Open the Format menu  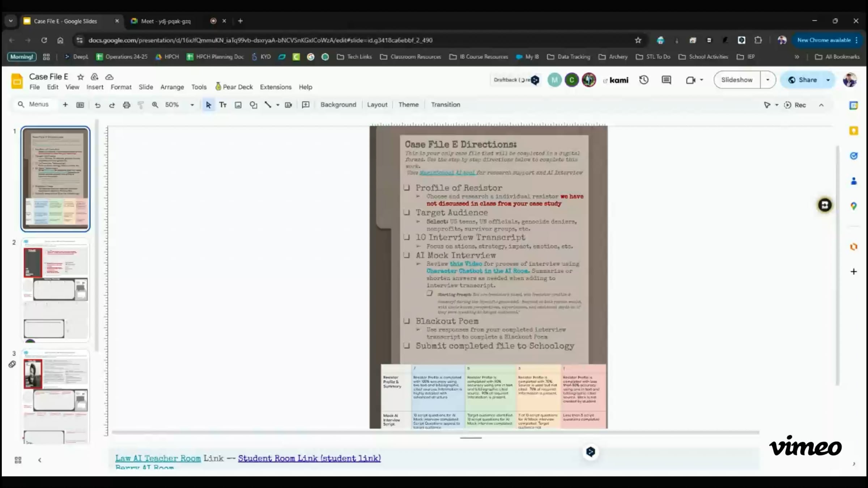coord(121,87)
